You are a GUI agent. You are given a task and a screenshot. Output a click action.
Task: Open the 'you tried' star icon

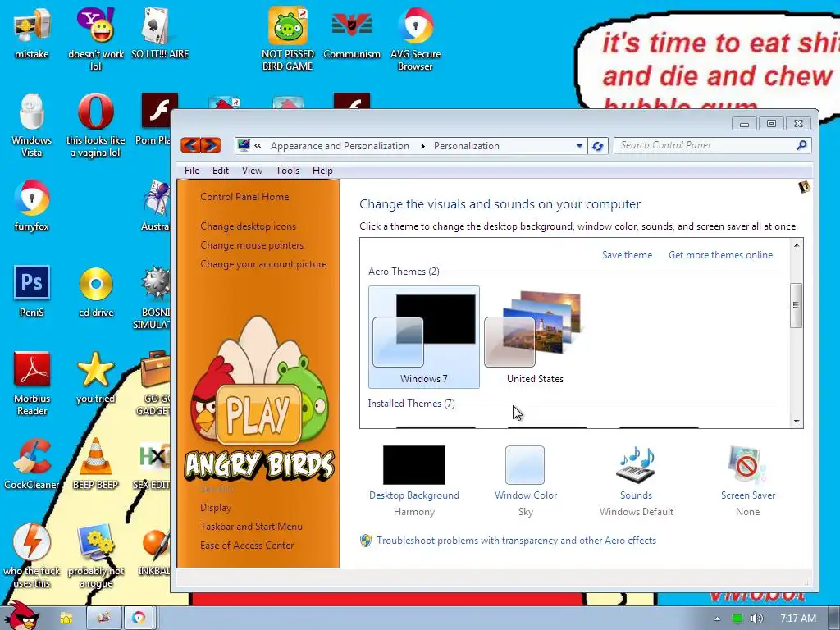click(x=96, y=377)
